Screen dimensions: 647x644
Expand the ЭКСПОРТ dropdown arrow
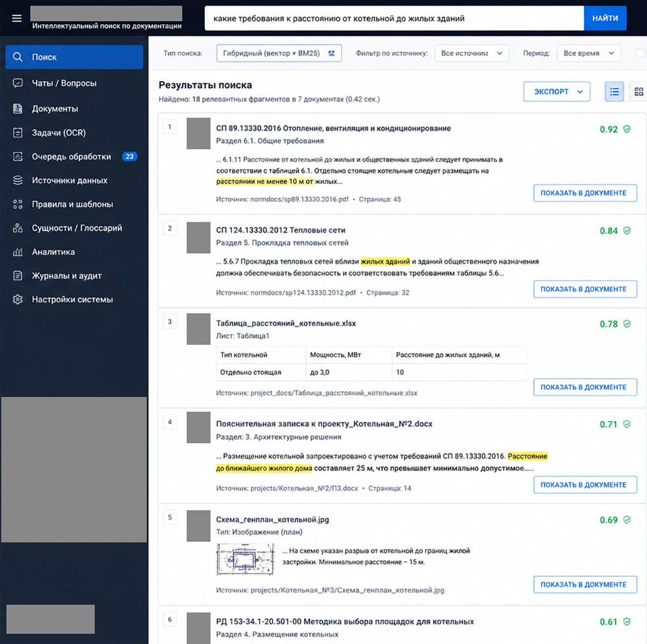[580, 92]
